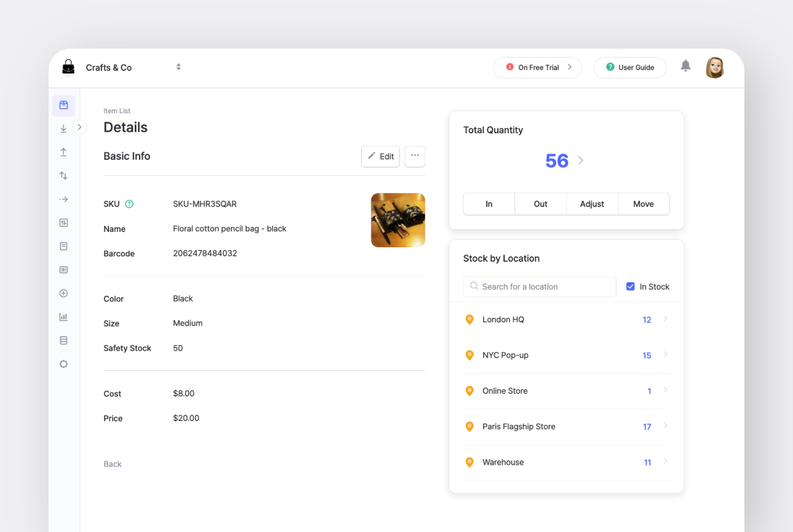Open the Crafts & Co team switcher arrows
The width and height of the screenshot is (793, 532).
[x=178, y=67]
